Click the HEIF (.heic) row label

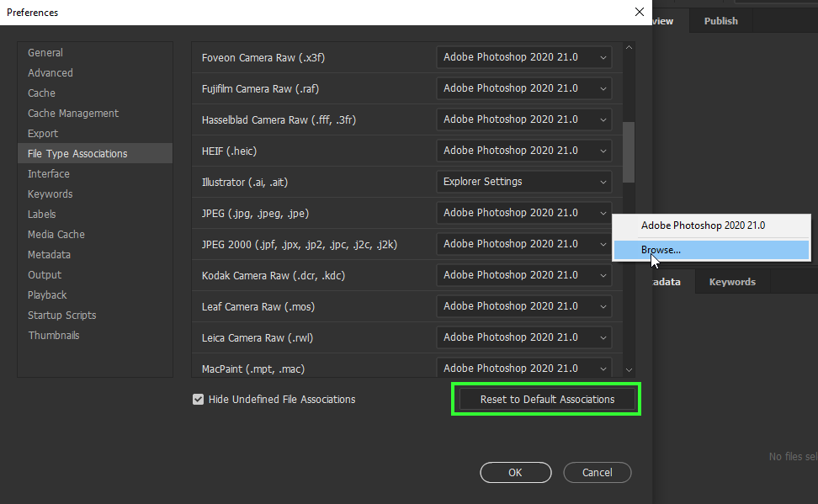[229, 151]
